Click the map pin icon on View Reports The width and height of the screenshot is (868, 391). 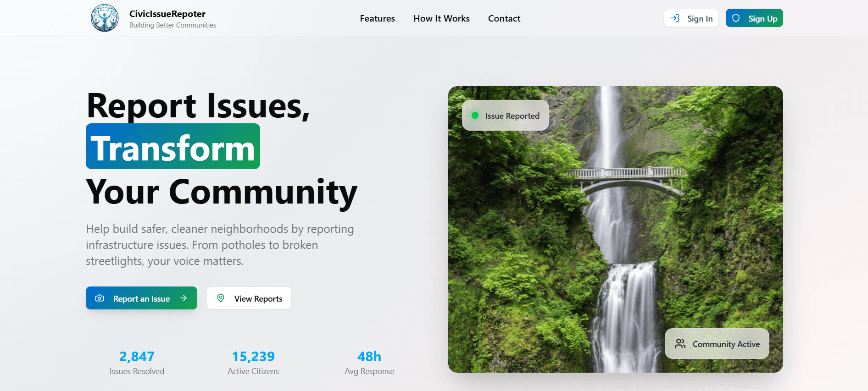[221, 298]
